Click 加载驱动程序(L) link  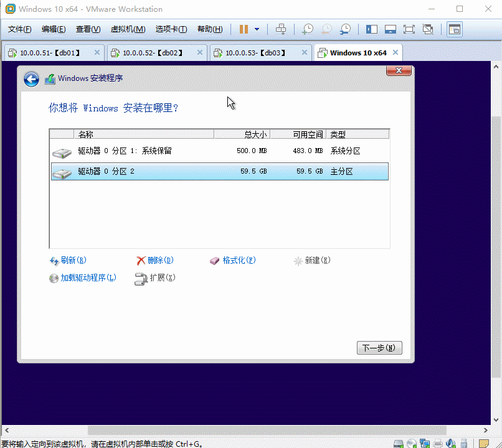[x=83, y=278]
